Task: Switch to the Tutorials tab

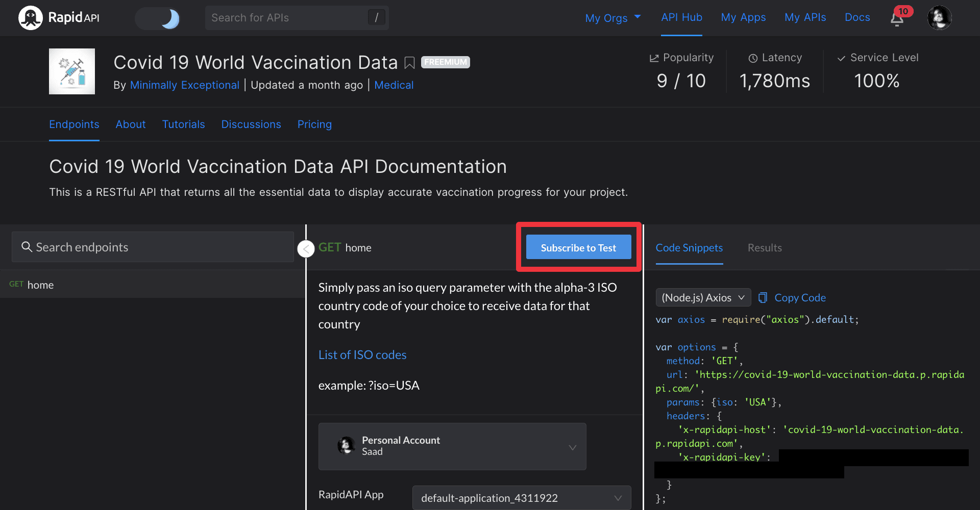Action: click(183, 124)
